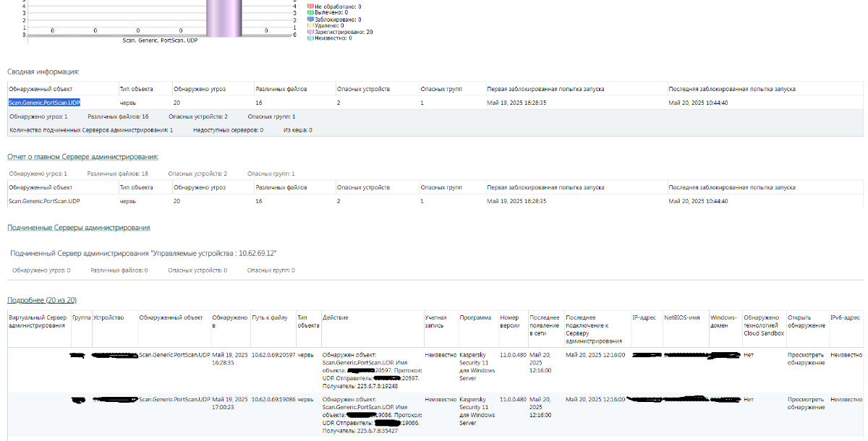Click file path '10.62.0.69:19086' cell
868x441 pixels.
click(273, 399)
